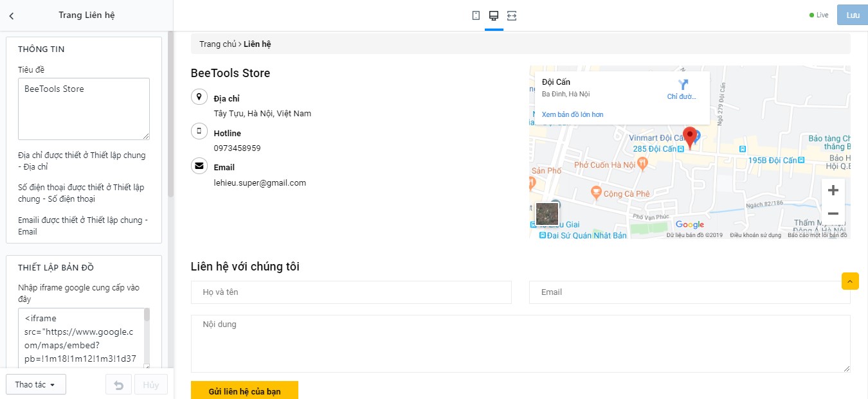Click the Nội dung message box
The image size is (868, 399).
520,343
